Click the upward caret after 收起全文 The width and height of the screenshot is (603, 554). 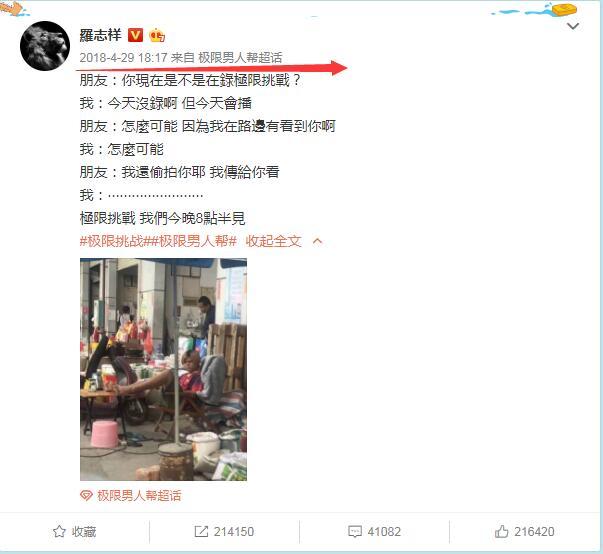[317, 241]
